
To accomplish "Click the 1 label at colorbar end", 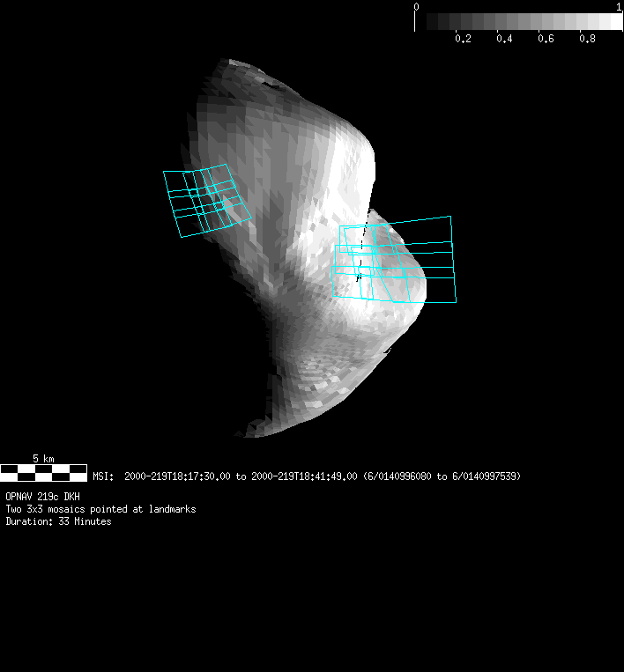I will pos(619,6).
